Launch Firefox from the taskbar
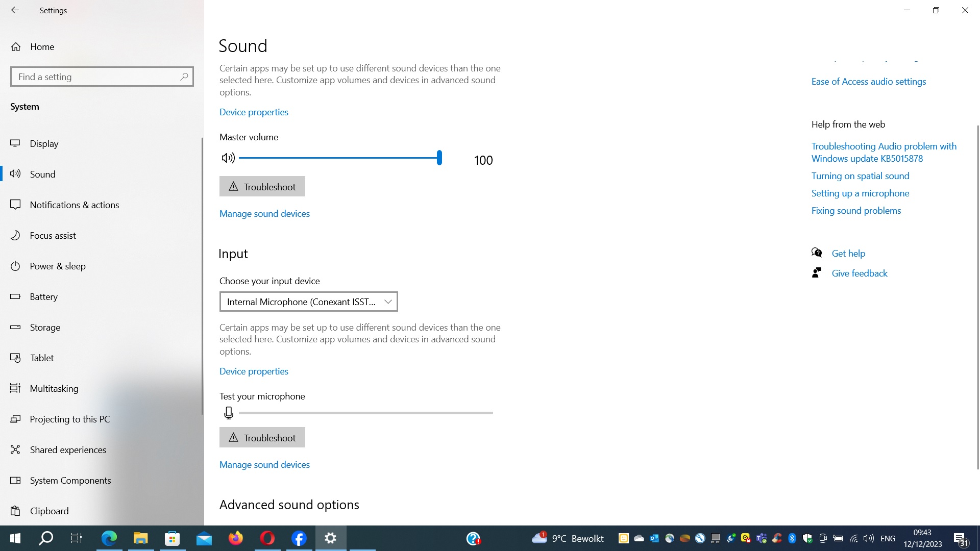The width and height of the screenshot is (980, 551). tap(235, 538)
